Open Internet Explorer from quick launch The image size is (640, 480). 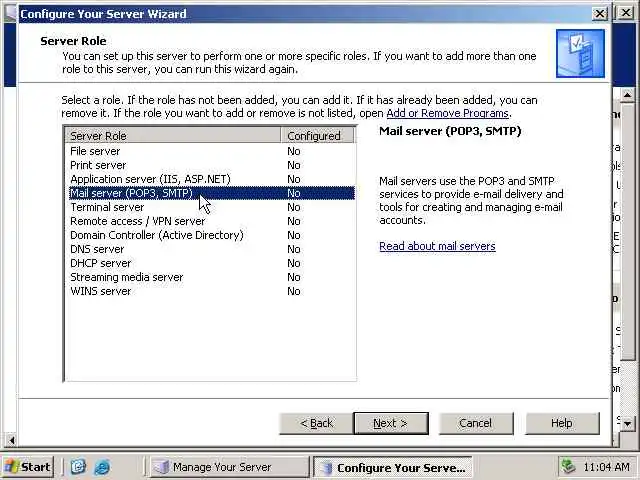coord(102,467)
